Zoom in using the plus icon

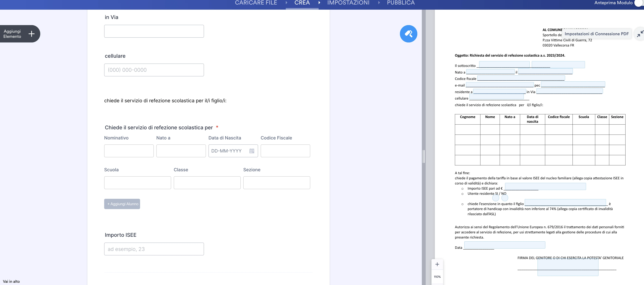[x=437, y=264]
